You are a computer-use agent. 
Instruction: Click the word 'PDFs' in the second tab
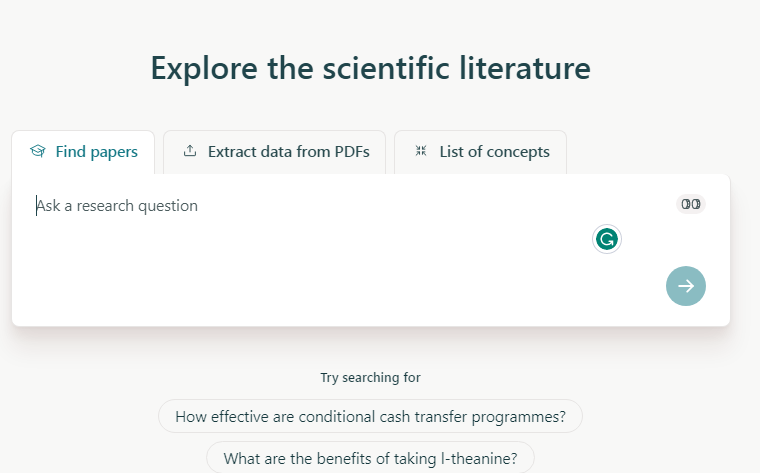349,152
